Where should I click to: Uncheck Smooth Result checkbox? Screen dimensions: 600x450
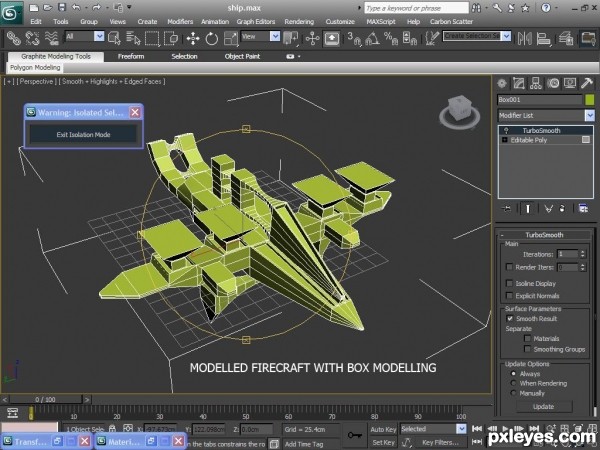pyautogui.click(x=510, y=318)
